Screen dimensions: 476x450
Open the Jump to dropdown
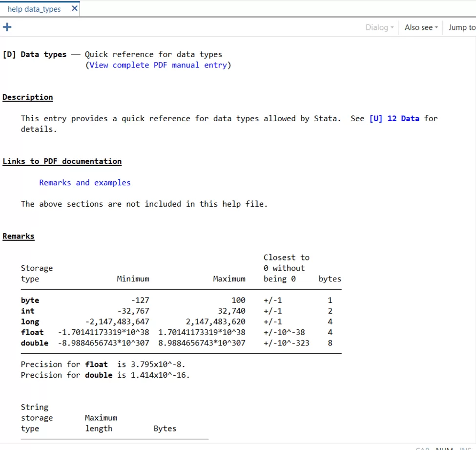coord(461,27)
